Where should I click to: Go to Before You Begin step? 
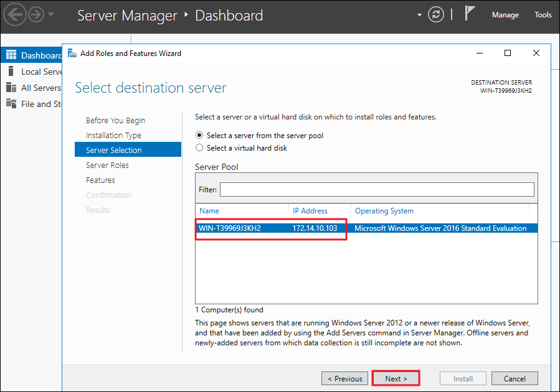coord(115,121)
